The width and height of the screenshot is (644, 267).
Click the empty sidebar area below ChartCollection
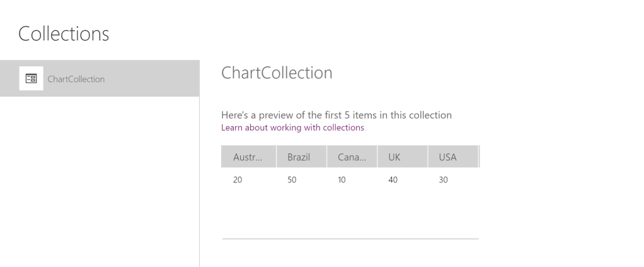(100, 183)
